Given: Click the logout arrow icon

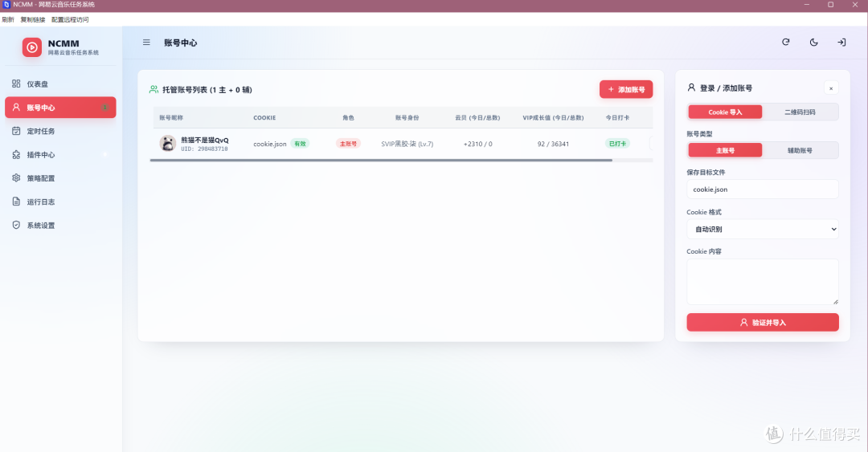Looking at the screenshot, I should coord(841,42).
